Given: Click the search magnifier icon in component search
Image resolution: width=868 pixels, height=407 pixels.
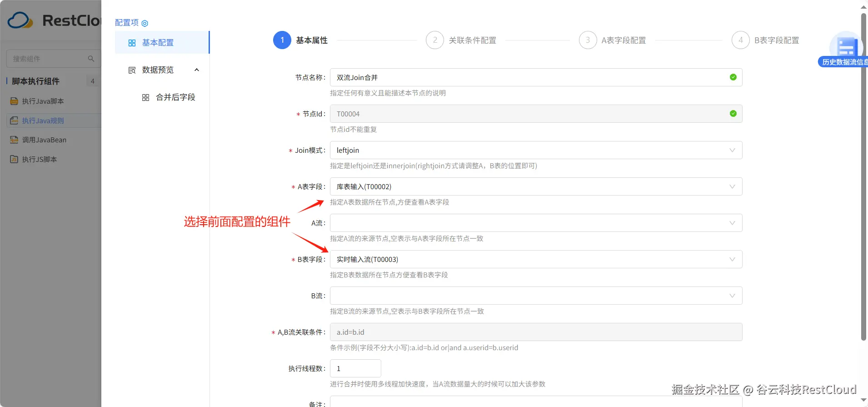Looking at the screenshot, I should 91,59.
